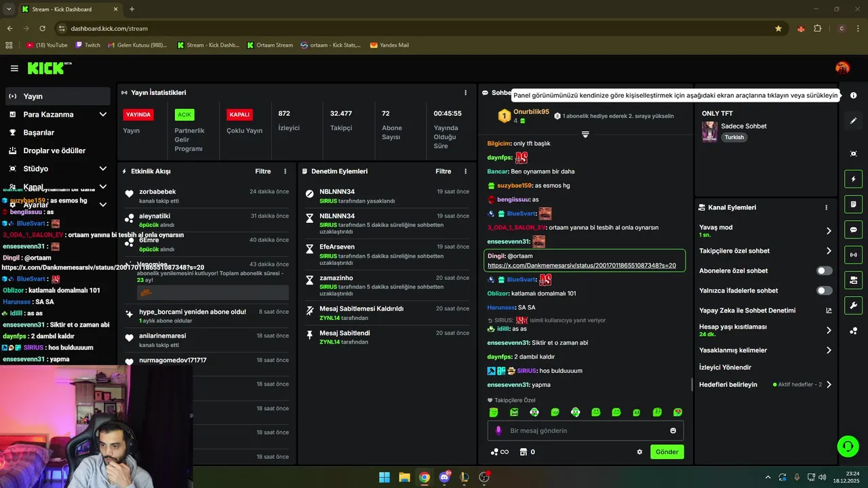The image size is (868, 488).
Task: Select the last heart-eyes emote in row
Action: click(x=677, y=412)
